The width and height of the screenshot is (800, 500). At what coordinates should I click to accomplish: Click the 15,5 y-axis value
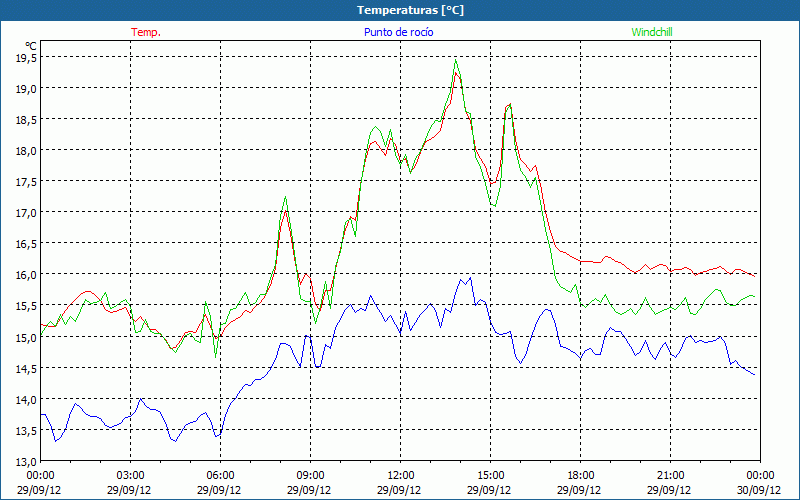coord(26,306)
